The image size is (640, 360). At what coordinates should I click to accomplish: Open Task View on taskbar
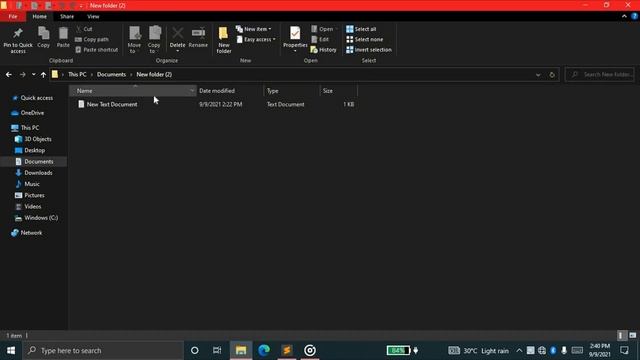(217, 351)
